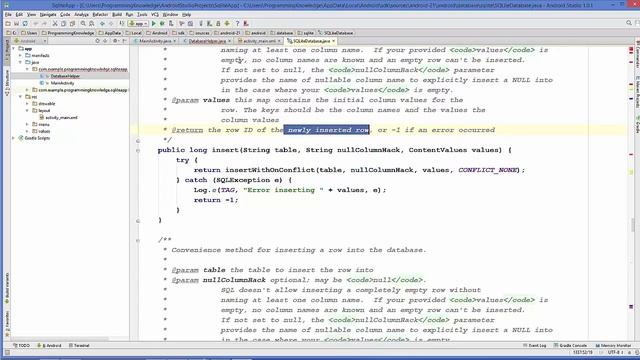Click the Redo arrow toolbar icon
Image resolution: width=640 pixels, height=360 pixels.
point(44,24)
